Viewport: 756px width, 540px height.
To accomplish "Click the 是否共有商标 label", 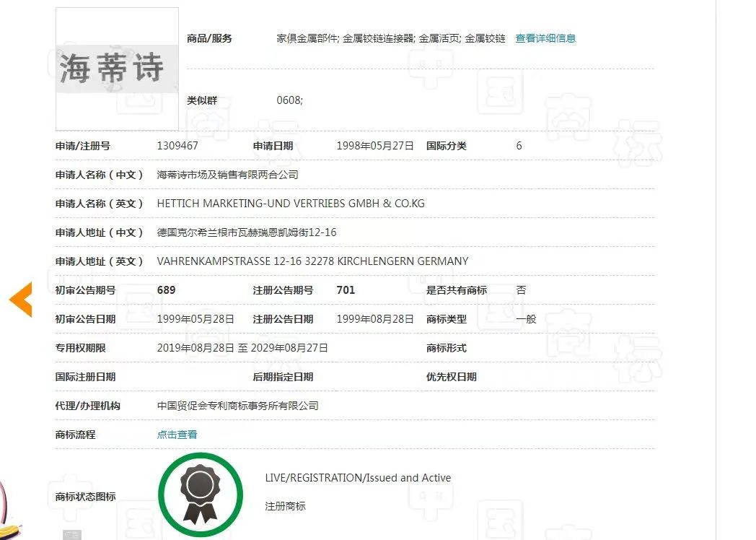I will (456, 290).
